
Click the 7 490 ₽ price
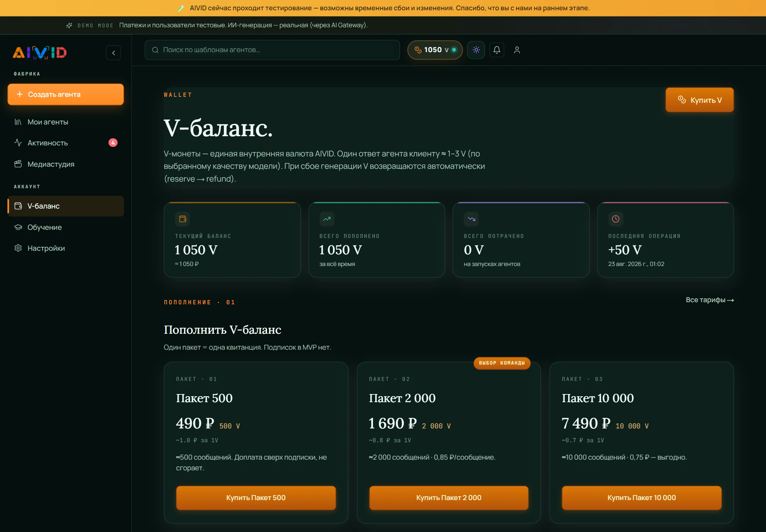tap(586, 423)
